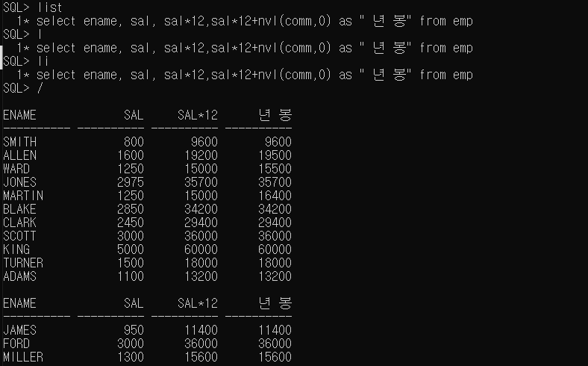588x366 pixels.
Task: Select ADAMS's salary 1100
Action: coord(131,276)
